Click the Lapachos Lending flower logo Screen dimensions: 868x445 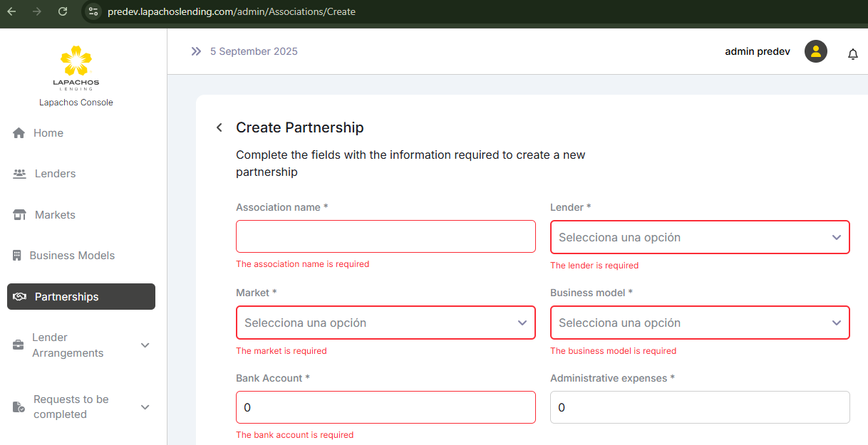pos(76,61)
